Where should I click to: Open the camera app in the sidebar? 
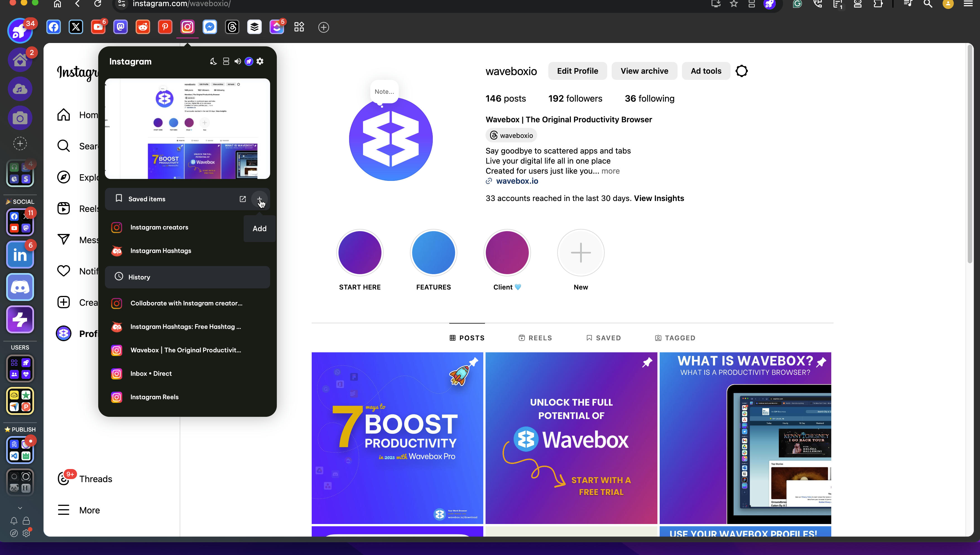[20, 118]
